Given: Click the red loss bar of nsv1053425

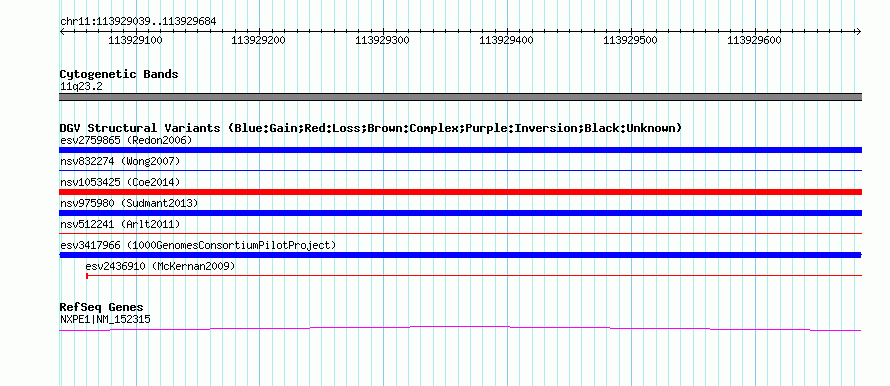Looking at the screenshot, I should tap(460, 192).
